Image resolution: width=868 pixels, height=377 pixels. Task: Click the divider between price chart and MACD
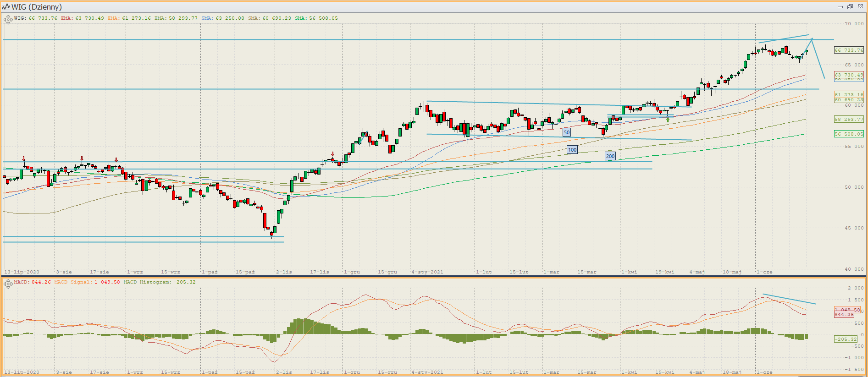(x=434, y=276)
